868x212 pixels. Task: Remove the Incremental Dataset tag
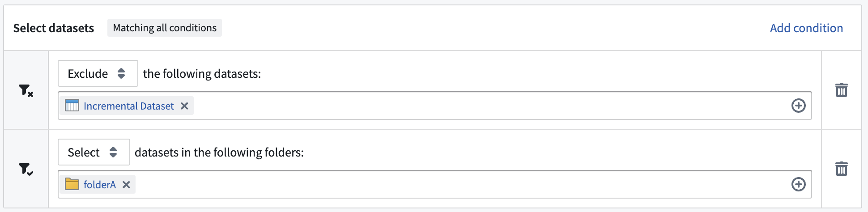(184, 106)
